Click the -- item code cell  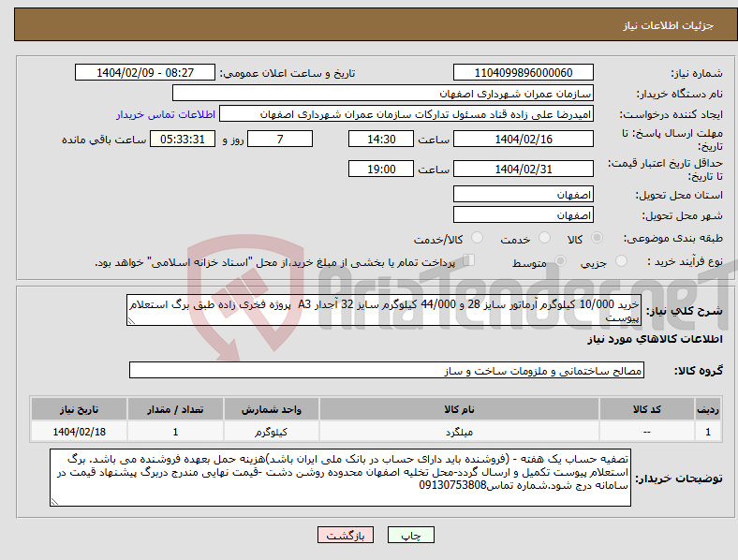[x=647, y=432]
